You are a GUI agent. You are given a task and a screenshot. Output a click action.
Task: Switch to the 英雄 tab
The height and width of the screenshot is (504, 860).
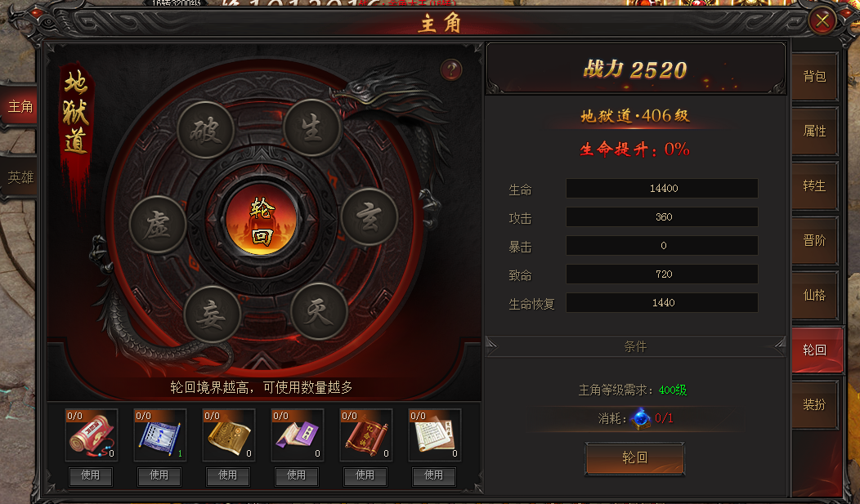pyautogui.click(x=20, y=177)
